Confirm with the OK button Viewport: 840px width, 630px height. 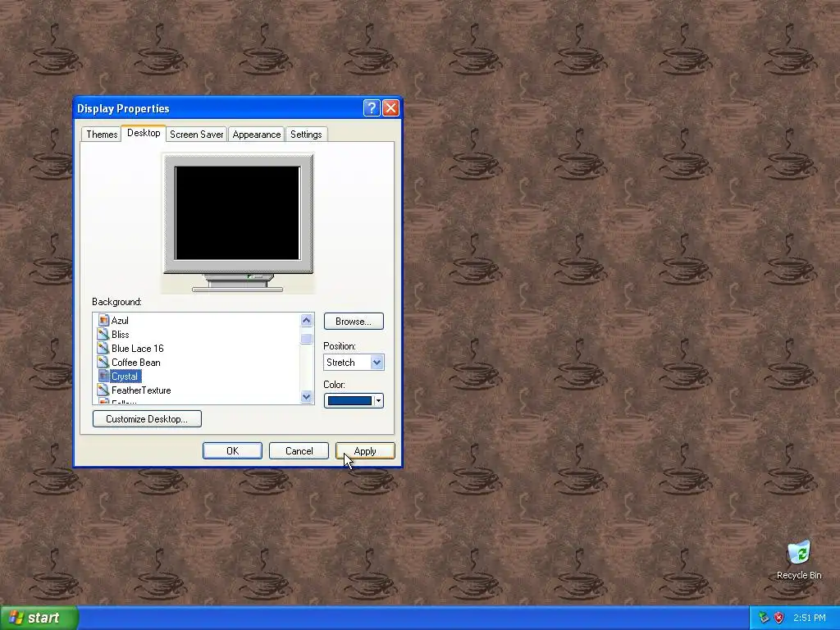tap(232, 451)
